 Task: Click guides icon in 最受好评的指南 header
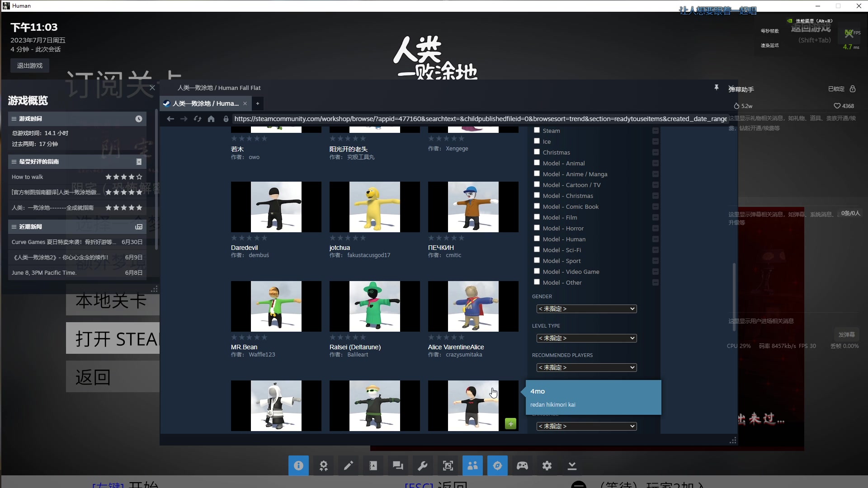pyautogui.click(x=139, y=161)
